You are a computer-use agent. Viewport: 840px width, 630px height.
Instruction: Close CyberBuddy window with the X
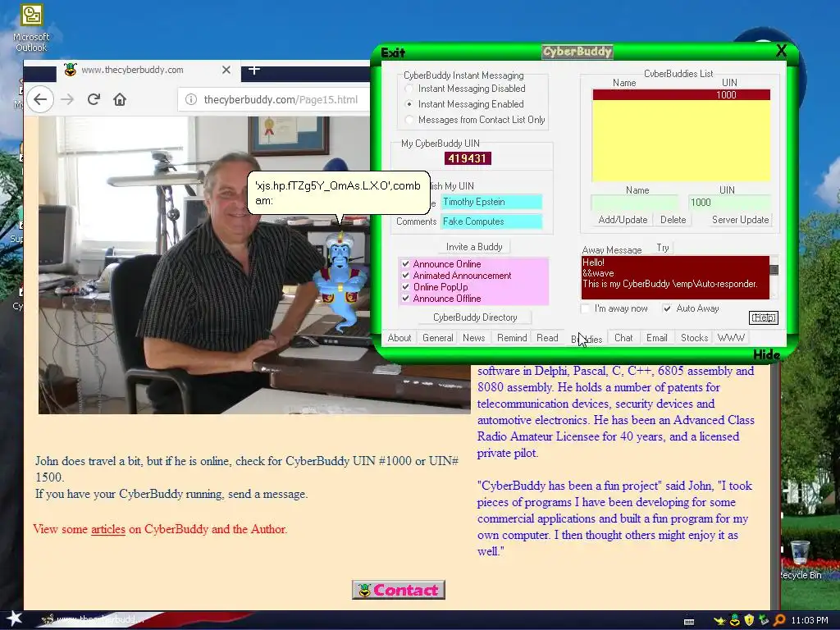tap(781, 51)
